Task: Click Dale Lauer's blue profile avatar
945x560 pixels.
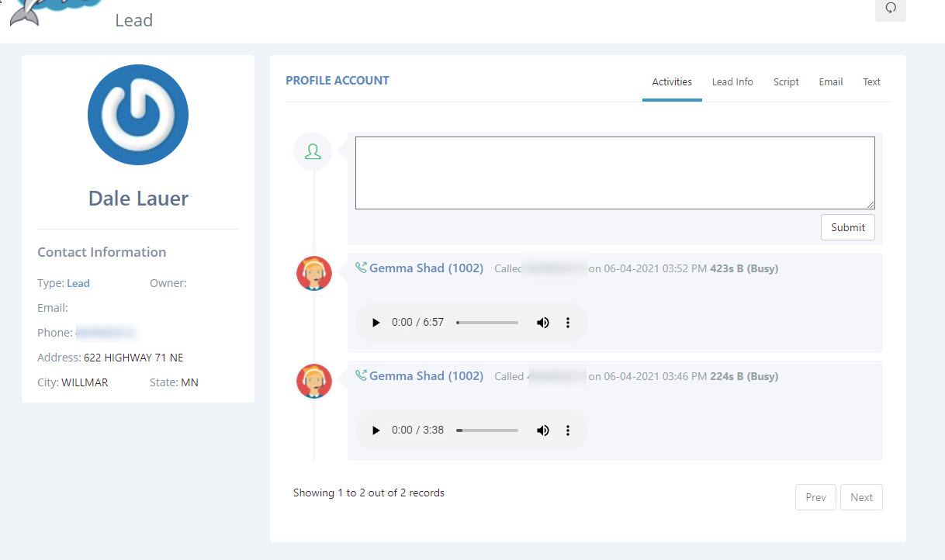Action: pyautogui.click(x=138, y=115)
